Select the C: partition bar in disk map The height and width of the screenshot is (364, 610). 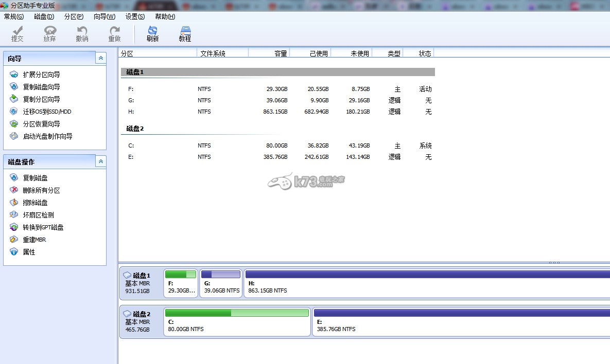[237, 322]
